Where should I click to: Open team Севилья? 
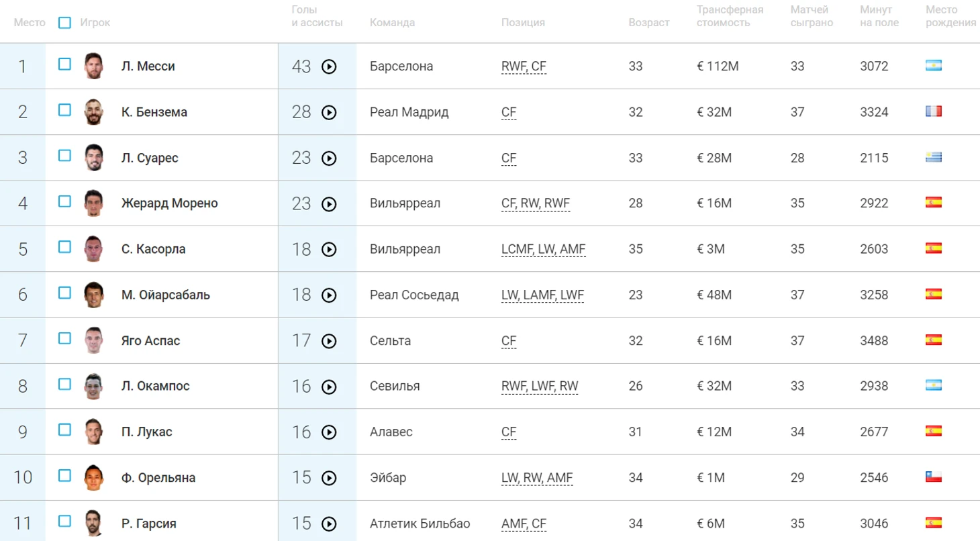coord(395,386)
